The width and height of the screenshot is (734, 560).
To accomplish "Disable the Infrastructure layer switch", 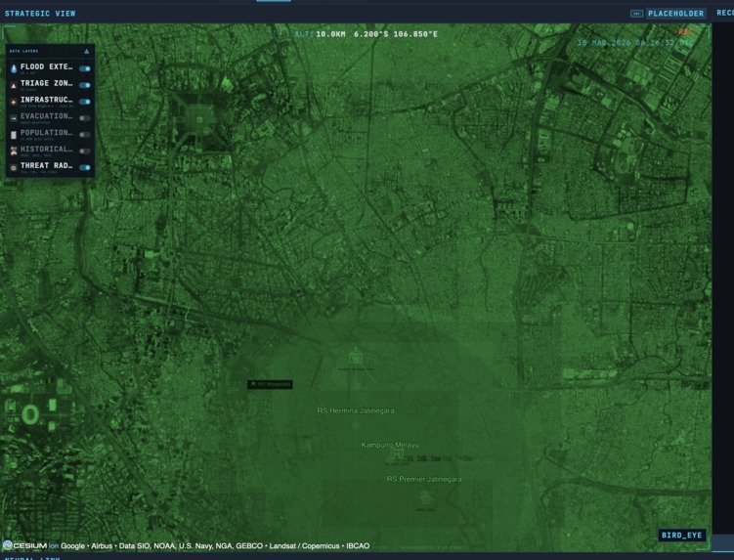I will click(x=85, y=102).
